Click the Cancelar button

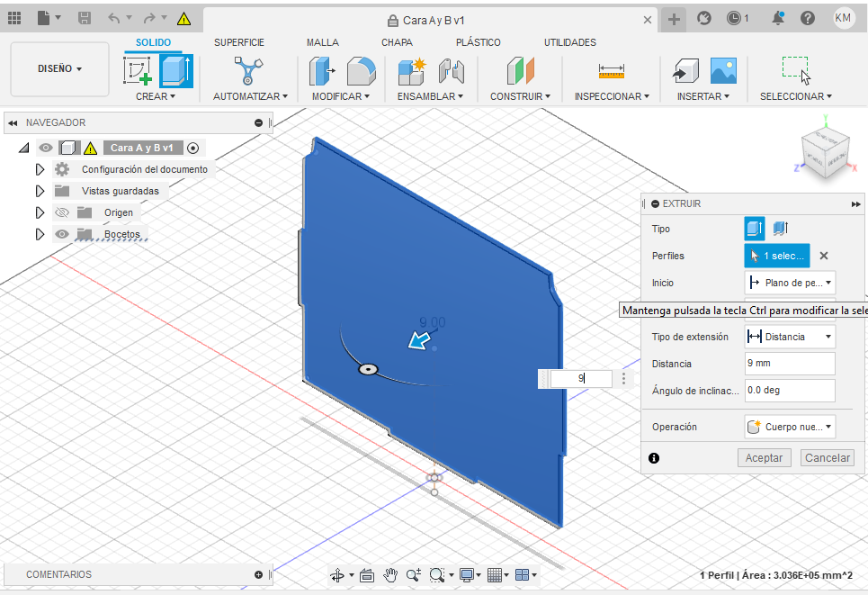click(826, 457)
